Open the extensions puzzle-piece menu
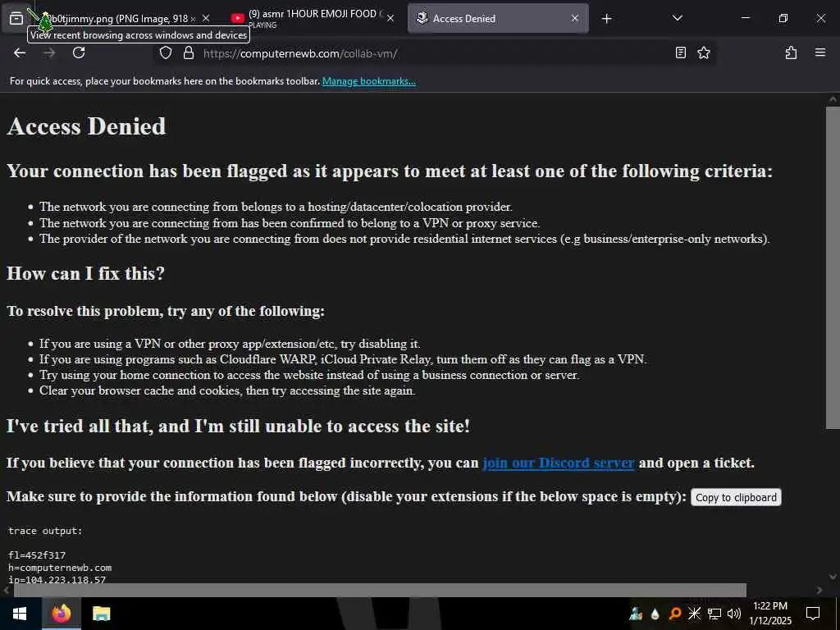Screen dimensions: 840x630 coord(791,53)
